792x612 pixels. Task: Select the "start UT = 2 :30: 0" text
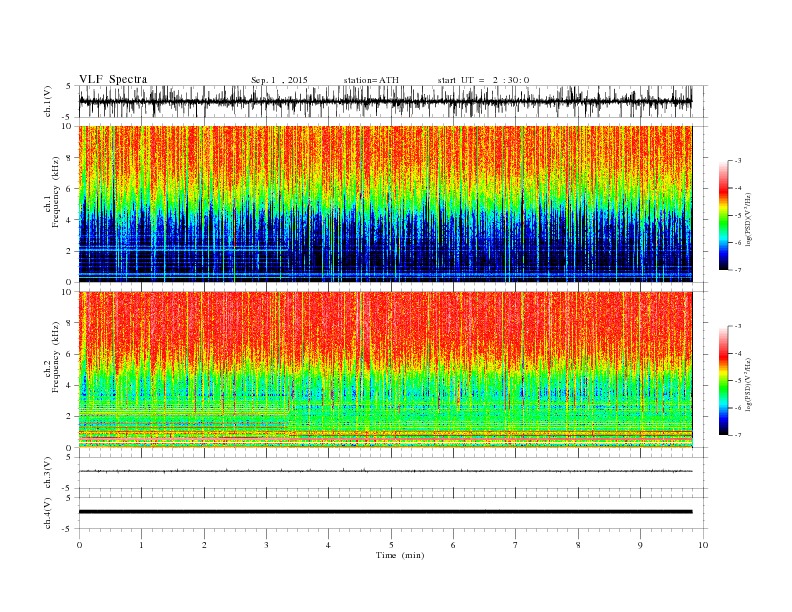483,80
